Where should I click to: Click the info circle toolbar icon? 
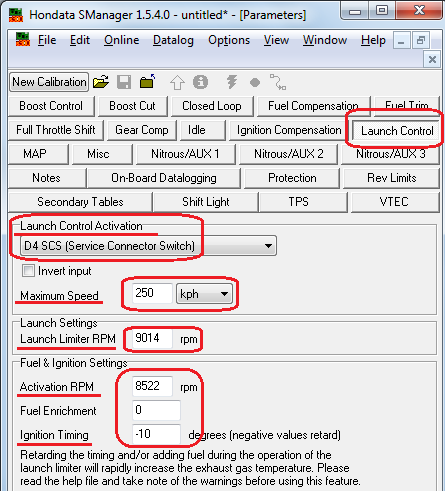point(200,82)
